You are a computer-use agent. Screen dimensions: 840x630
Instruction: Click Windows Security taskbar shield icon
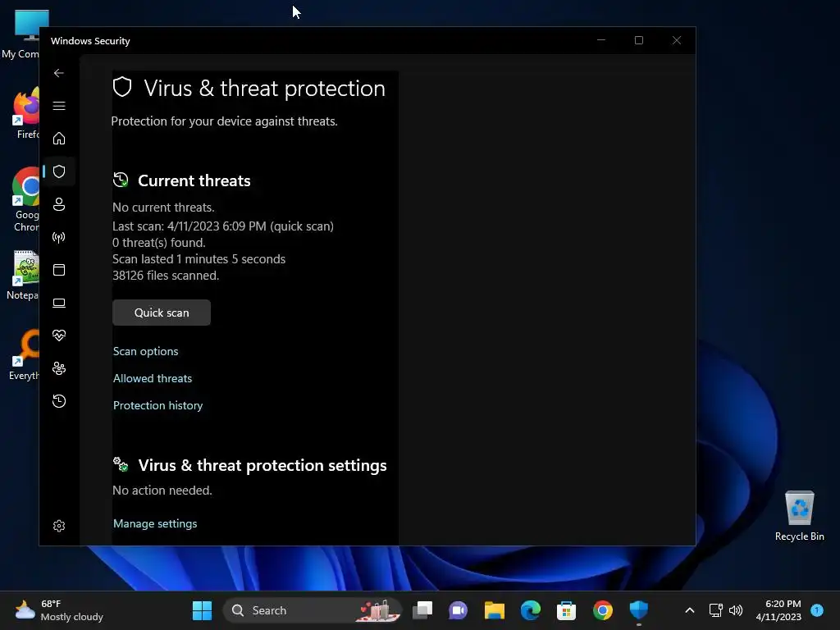click(x=638, y=610)
